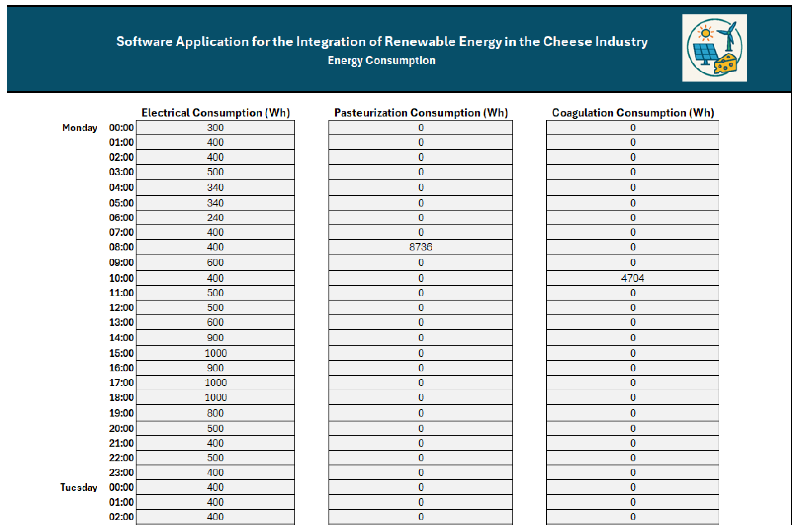The image size is (797, 532).
Task: Click the 240 electrical value at 06:00
Action: click(215, 217)
